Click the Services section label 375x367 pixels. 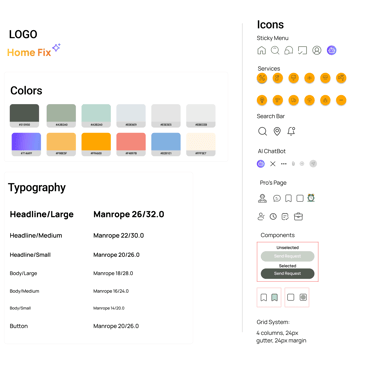(x=269, y=68)
